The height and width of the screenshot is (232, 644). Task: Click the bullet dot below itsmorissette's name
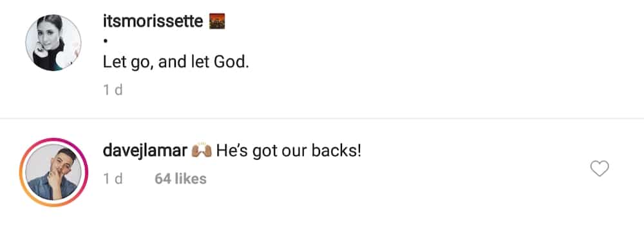(x=106, y=41)
